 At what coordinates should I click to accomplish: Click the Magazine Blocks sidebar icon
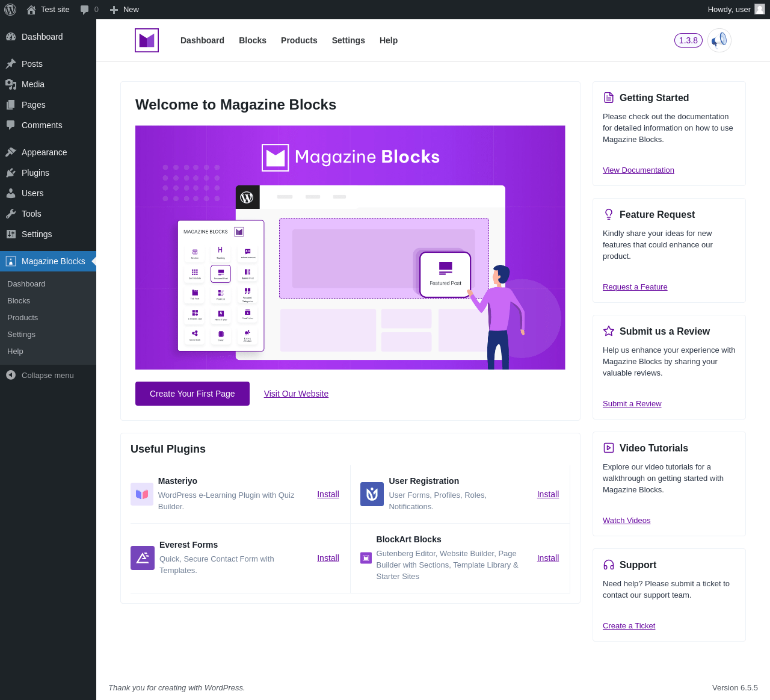click(11, 261)
